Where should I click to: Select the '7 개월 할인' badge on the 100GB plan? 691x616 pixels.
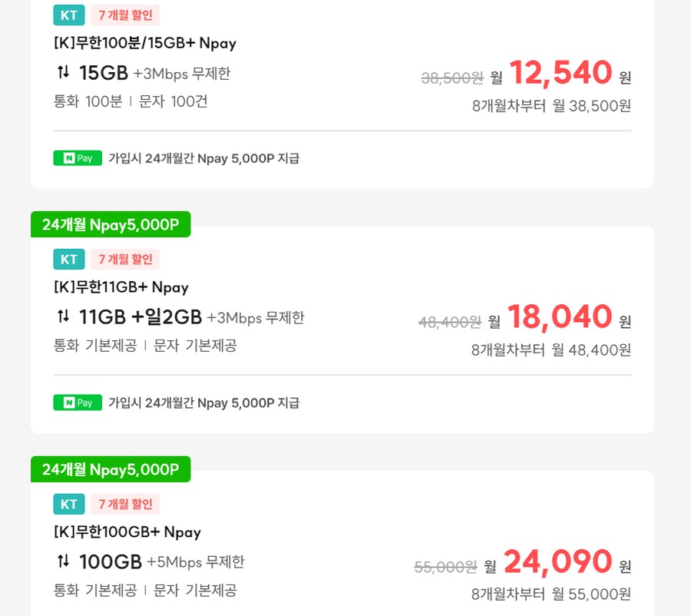tap(125, 504)
